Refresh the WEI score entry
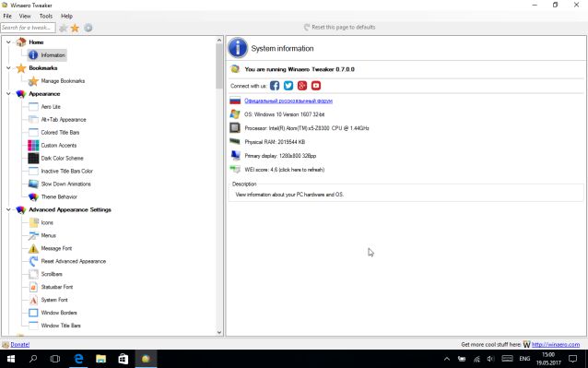Screen dimensions: 588x368 click(284, 170)
